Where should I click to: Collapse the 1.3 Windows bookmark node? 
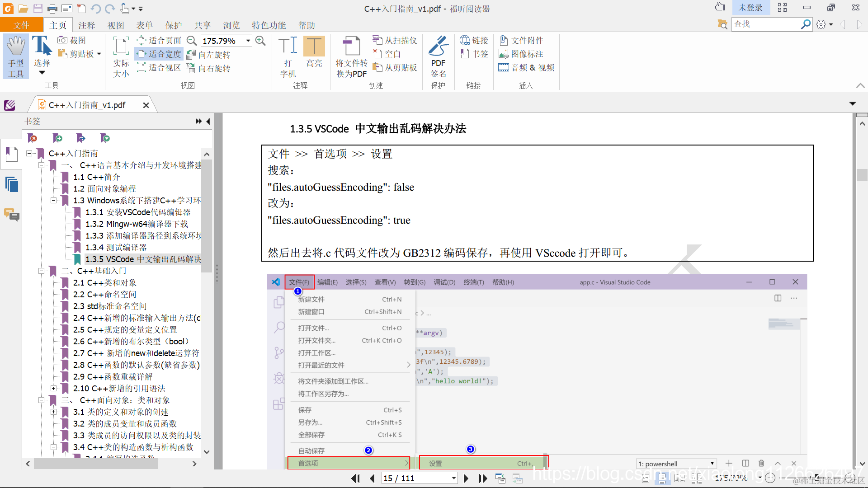click(53, 200)
